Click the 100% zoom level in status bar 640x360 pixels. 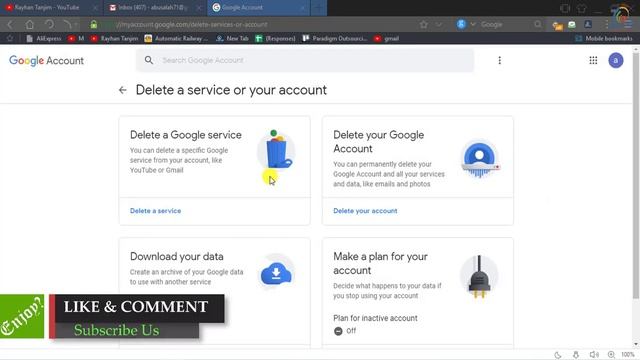pyautogui.click(x=627, y=355)
